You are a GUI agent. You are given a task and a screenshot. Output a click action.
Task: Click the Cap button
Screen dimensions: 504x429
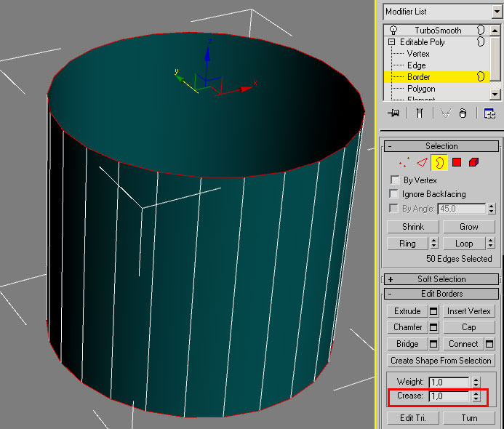[468, 327]
